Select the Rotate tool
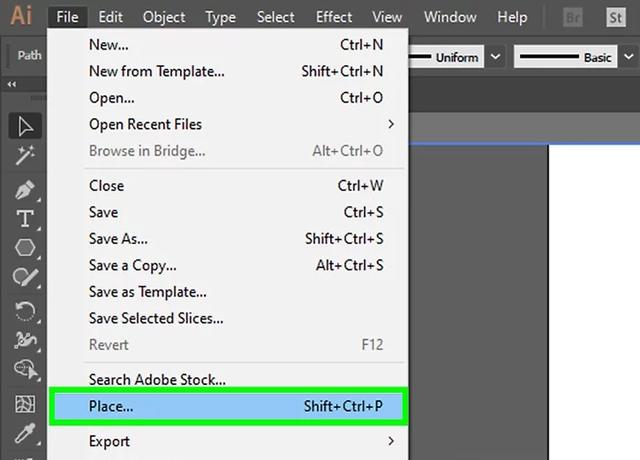Viewport: 640px width, 460px height. click(25, 311)
